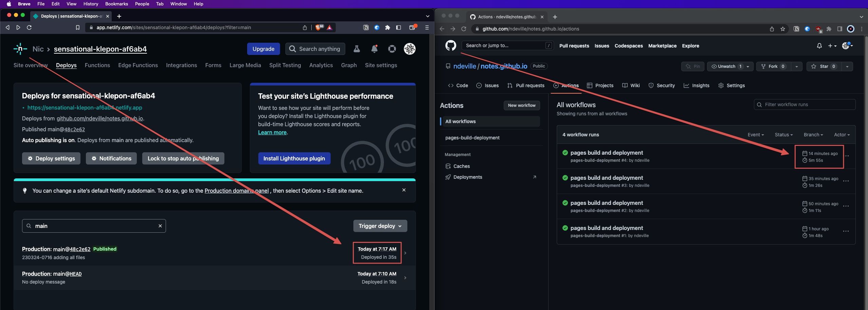Click Fork repository button
The width and height of the screenshot is (868, 310).
pos(774,66)
